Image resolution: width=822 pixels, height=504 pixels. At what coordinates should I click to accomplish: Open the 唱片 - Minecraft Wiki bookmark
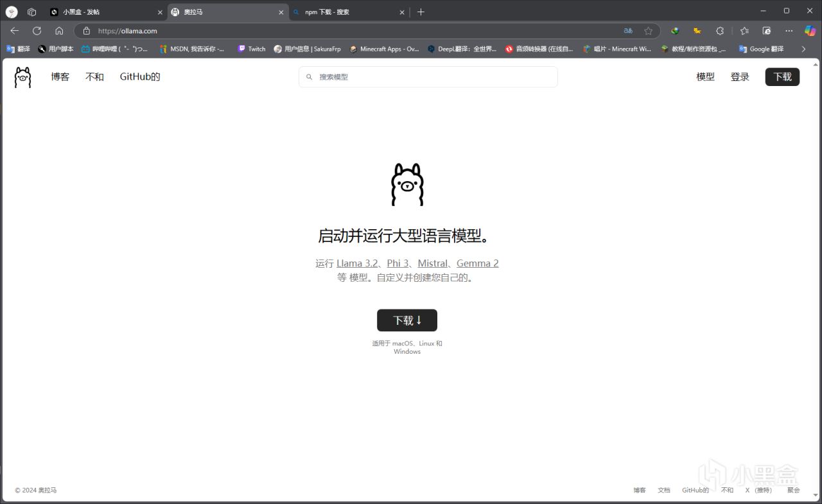click(616, 49)
